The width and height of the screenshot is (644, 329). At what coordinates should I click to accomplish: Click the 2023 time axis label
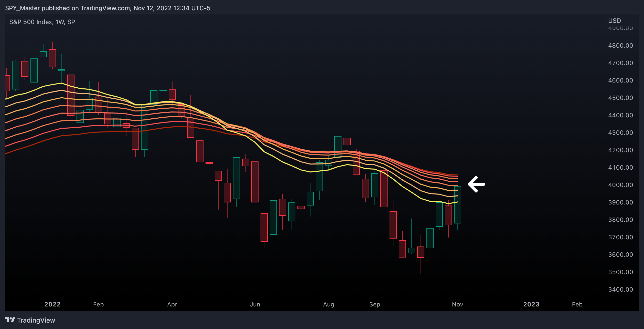(531, 304)
